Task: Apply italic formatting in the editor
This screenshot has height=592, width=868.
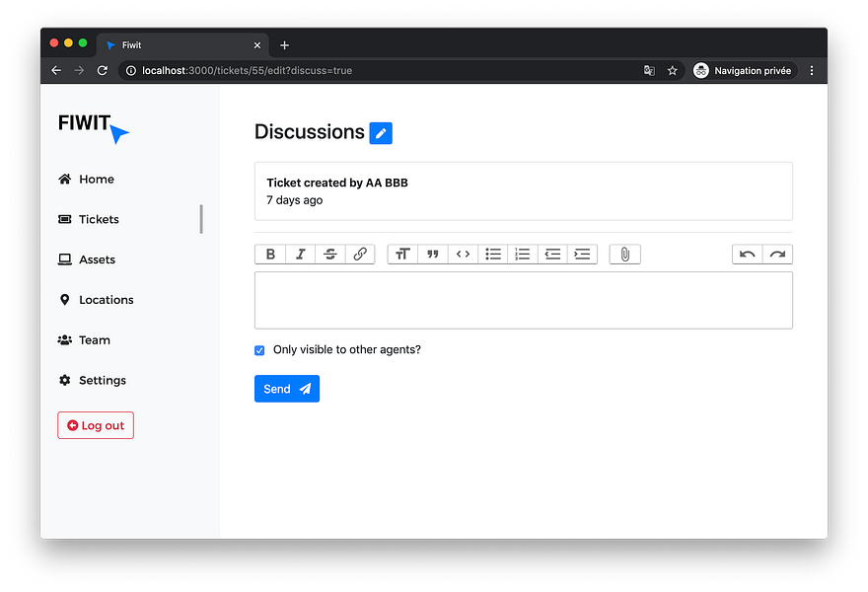Action: pyautogui.click(x=300, y=255)
